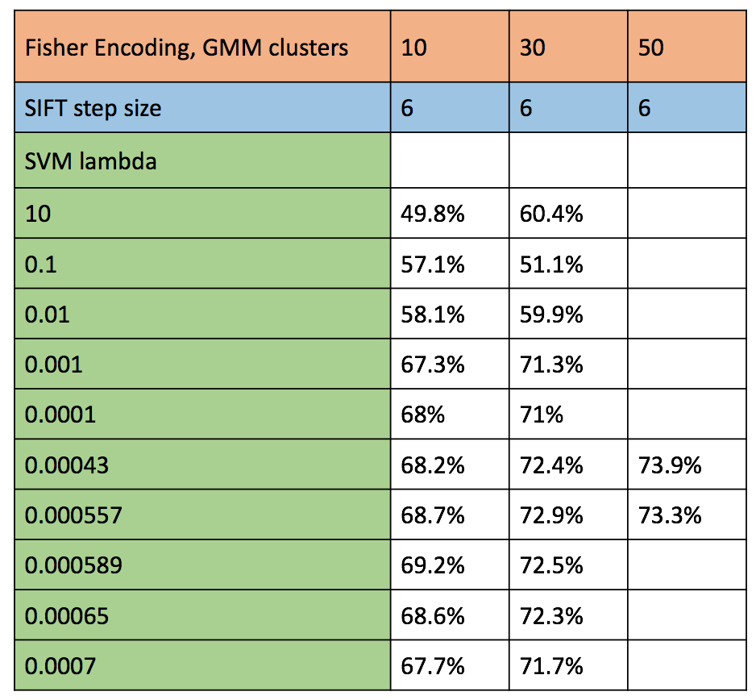
Task: Select the 69.2% accuracy cell
Action: click(433, 565)
